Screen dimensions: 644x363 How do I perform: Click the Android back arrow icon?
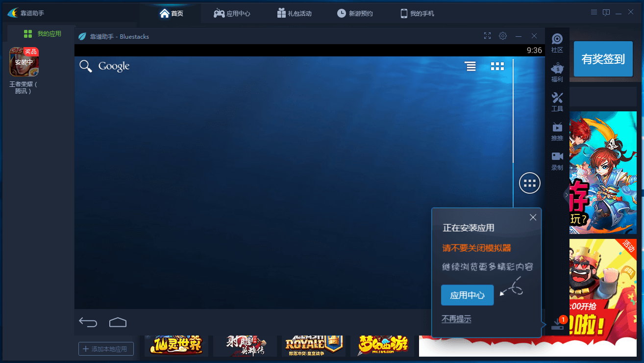[88, 322]
